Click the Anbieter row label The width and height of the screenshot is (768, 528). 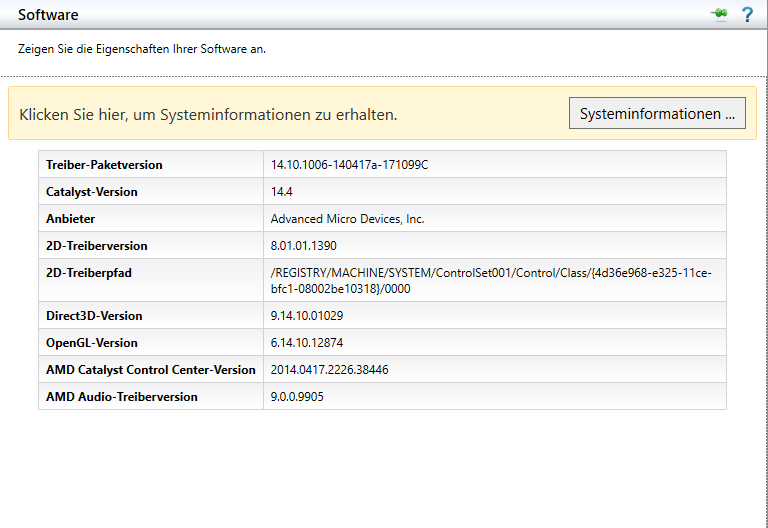click(x=71, y=218)
